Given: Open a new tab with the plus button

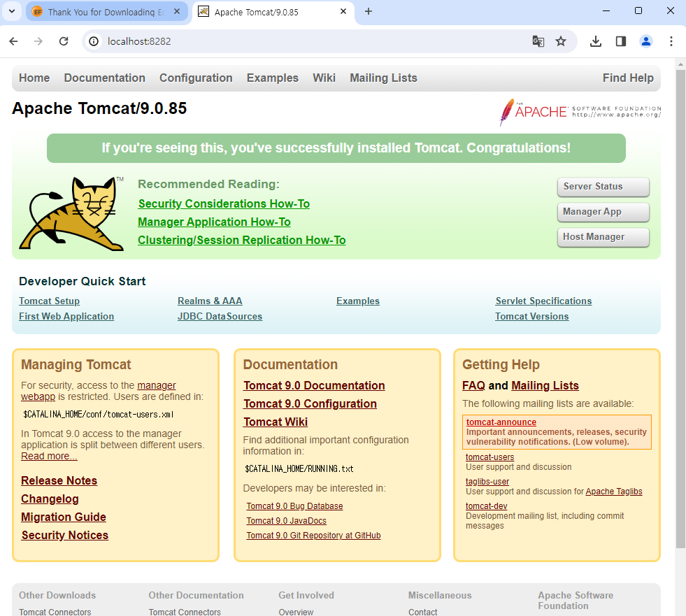Looking at the screenshot, I should [x=369, y=11].
